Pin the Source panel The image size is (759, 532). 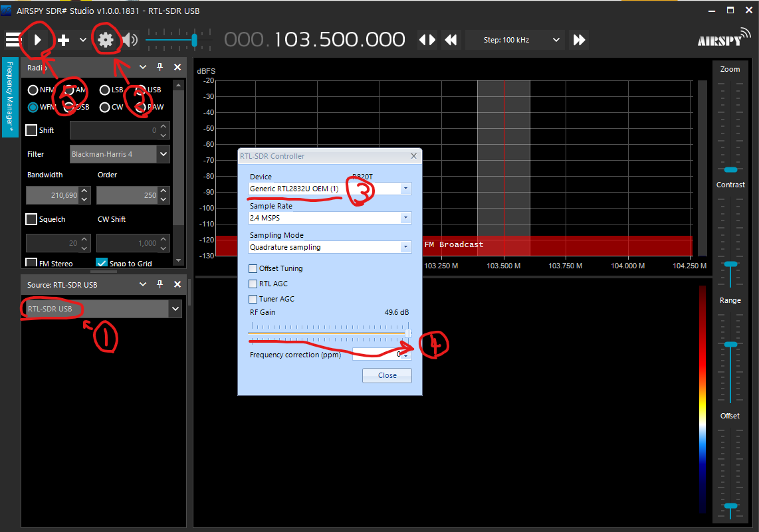[x=160, y=284]
